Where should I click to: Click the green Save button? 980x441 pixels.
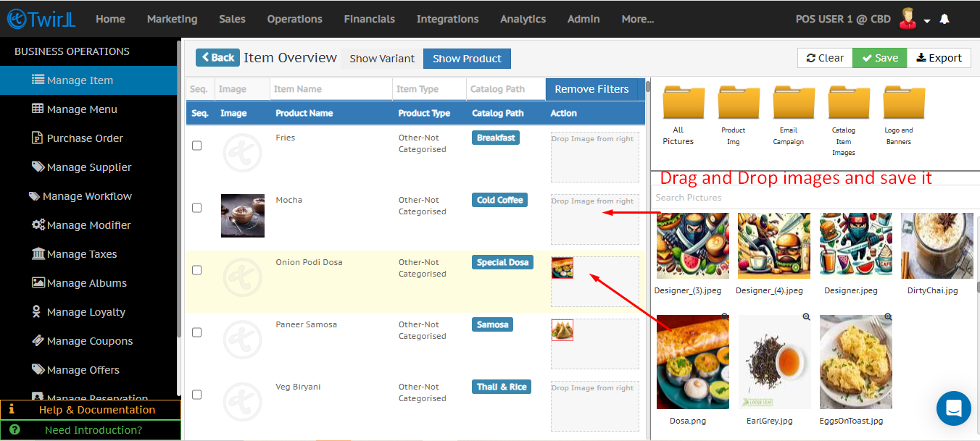pos(879,58)
